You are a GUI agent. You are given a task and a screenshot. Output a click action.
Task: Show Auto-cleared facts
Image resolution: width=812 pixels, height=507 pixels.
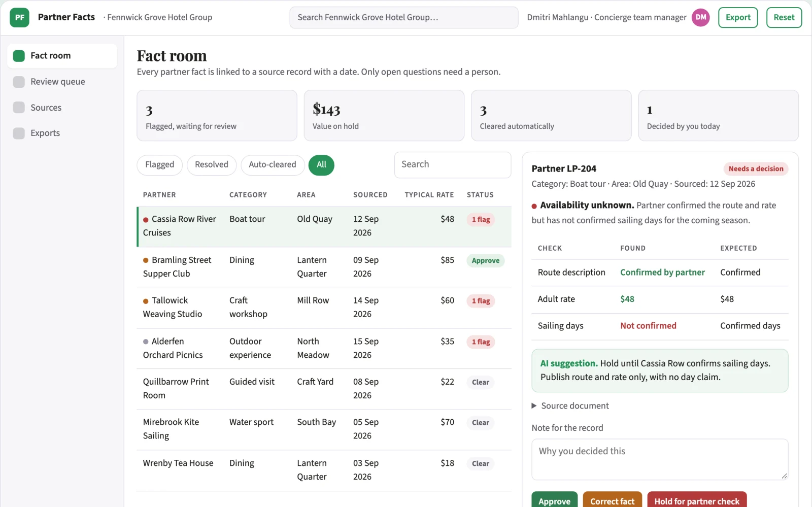[x=273, y=165]
